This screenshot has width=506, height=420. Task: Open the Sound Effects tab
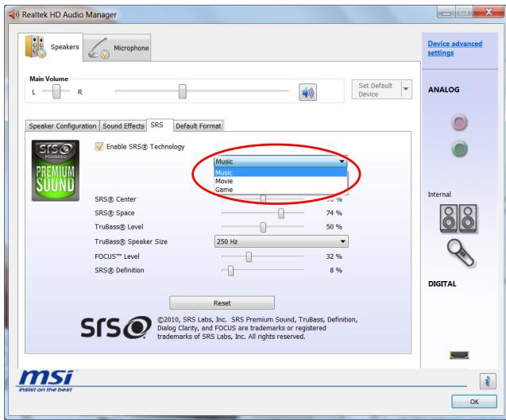pyautogui.click(x=123, y=125)
